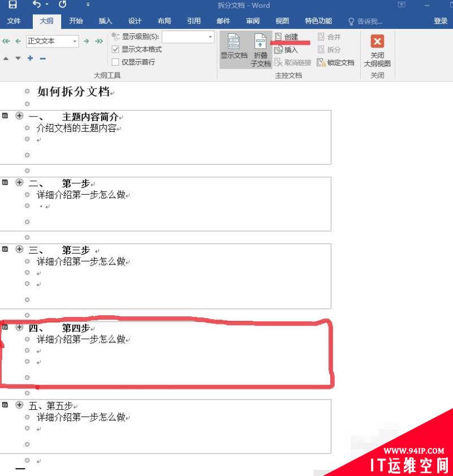Screen dimensions: 453x476
Task: Expand the 三、第三步 heading plus symbol
Action: (x=19, y=249)
